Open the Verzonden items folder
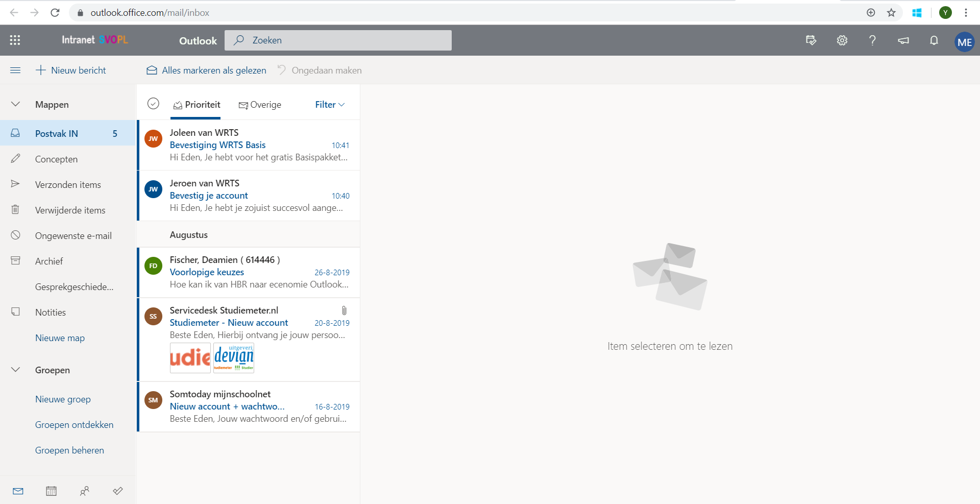 [68, 184]
